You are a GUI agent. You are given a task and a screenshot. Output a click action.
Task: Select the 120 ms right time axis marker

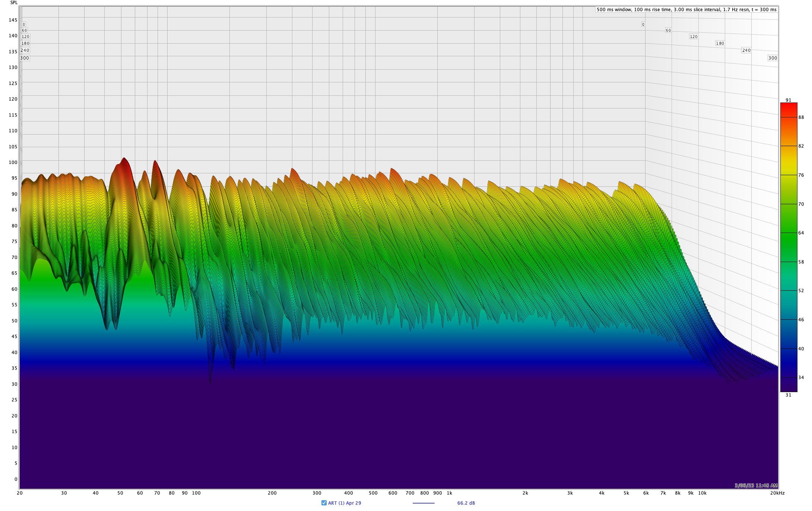(x=694, y=37)
